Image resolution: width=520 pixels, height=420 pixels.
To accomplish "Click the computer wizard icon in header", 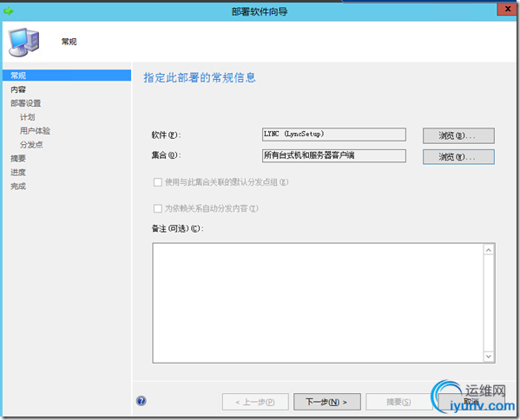I will tap(23, 43).
